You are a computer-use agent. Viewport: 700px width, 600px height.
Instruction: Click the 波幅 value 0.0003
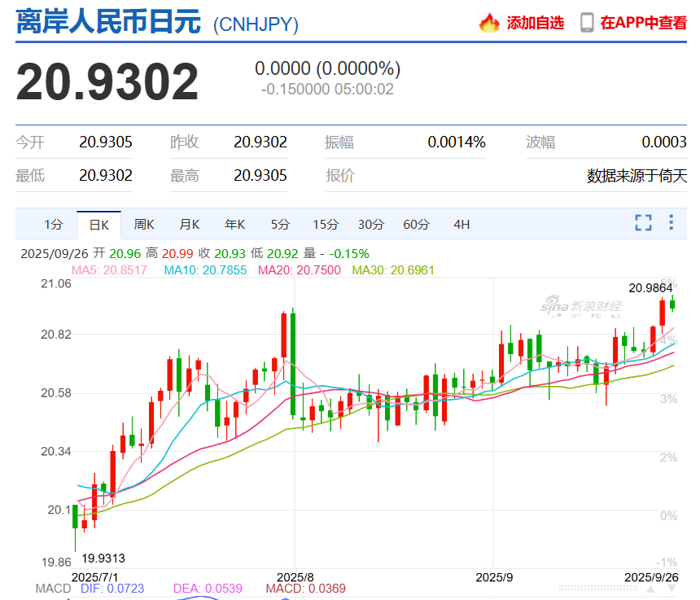(664, 142)
